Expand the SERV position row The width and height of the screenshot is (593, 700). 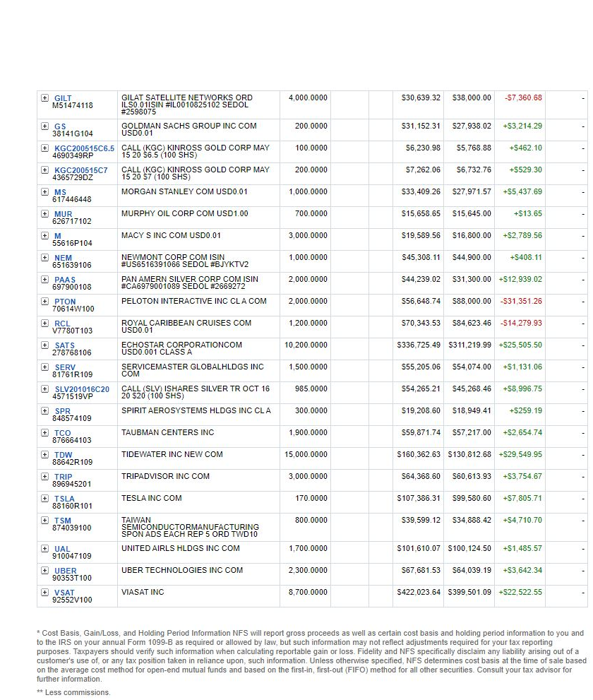(x=44, y=367)
